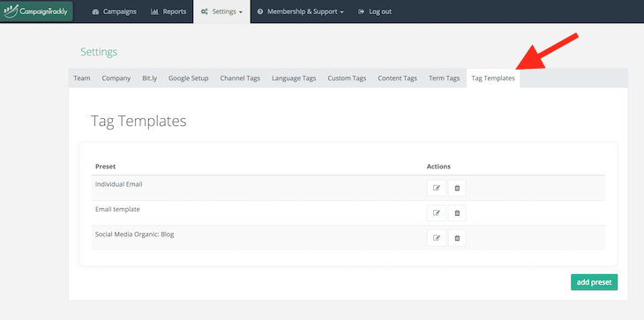This screenshot has height=320, width=644.
Task: Edit the Individual Email preset
Action: click(x=437, y=189)
